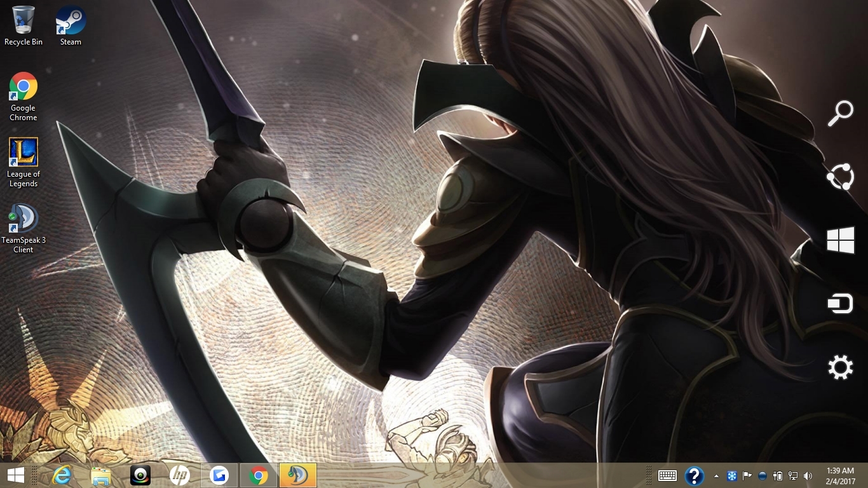The image size is (868, 488).
Task: Click the "League of Legends" label text
Action: coord(24,179)
